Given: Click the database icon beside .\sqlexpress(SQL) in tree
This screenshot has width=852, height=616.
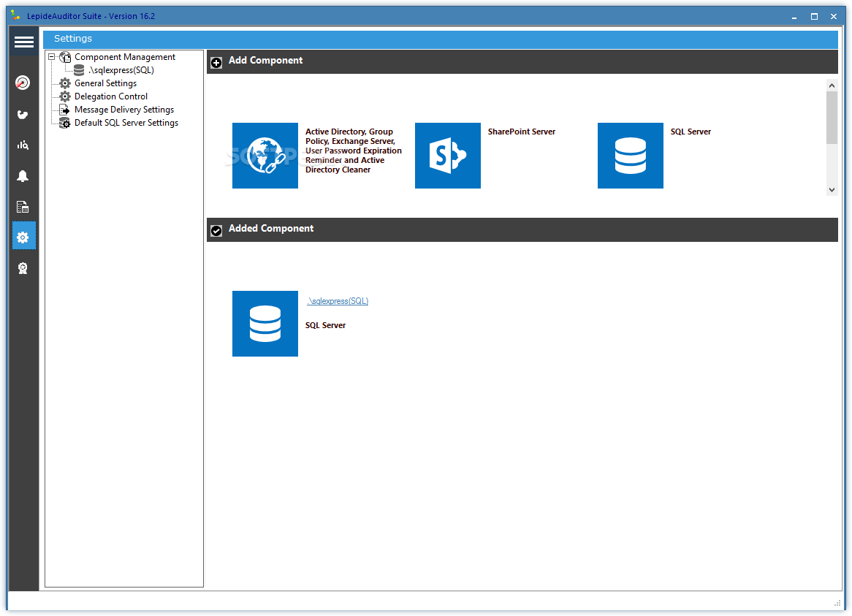Looking at the screenshot, I should coord(79,70).
